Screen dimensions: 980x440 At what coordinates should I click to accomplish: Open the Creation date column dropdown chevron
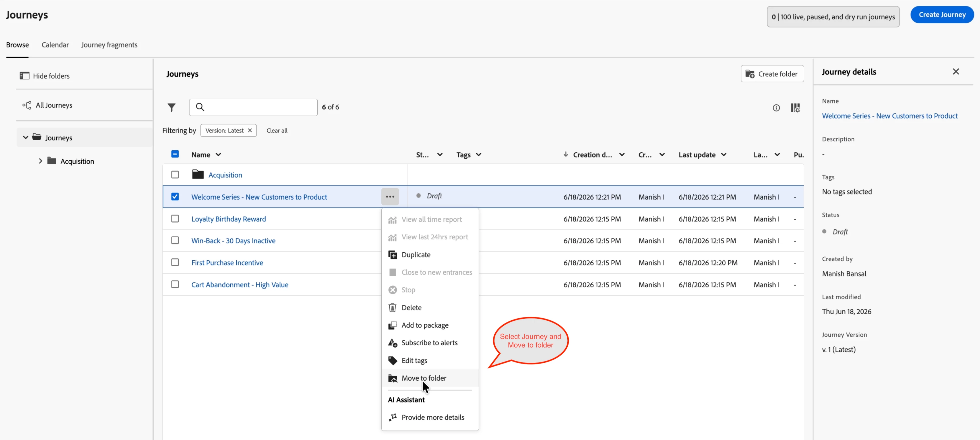[x=622, y=154]
